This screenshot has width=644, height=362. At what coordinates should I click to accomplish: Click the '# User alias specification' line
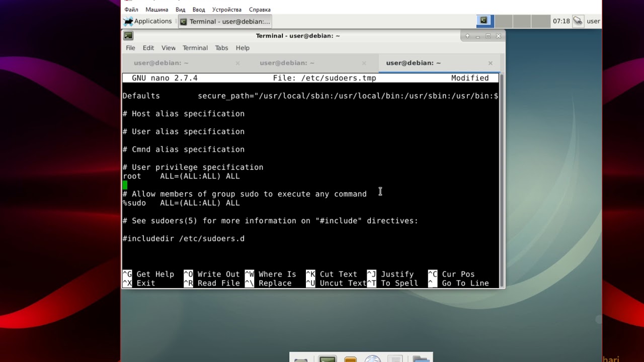[x=184, y=132]
